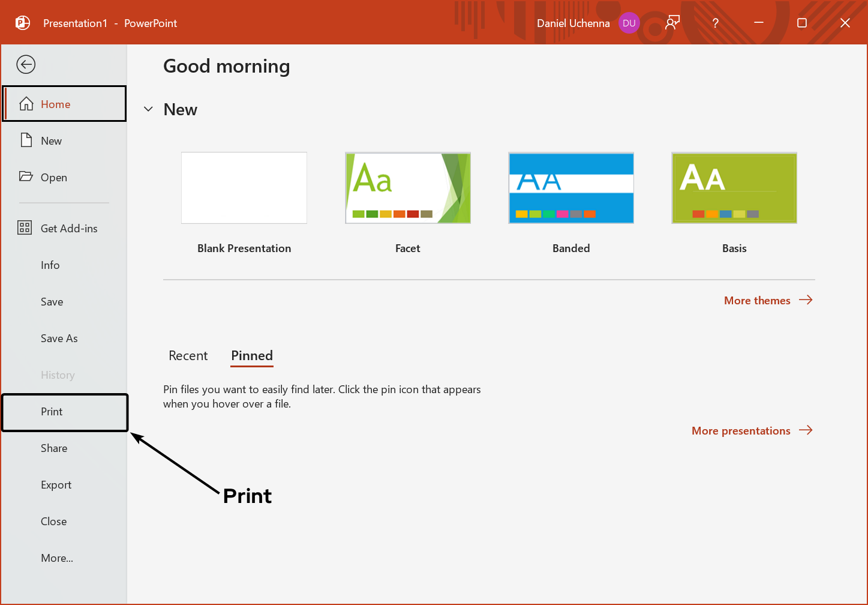Click the Open folder icon
Image resolution: width=868 pixels, height=605 pixels.
[x=26, y=177]
